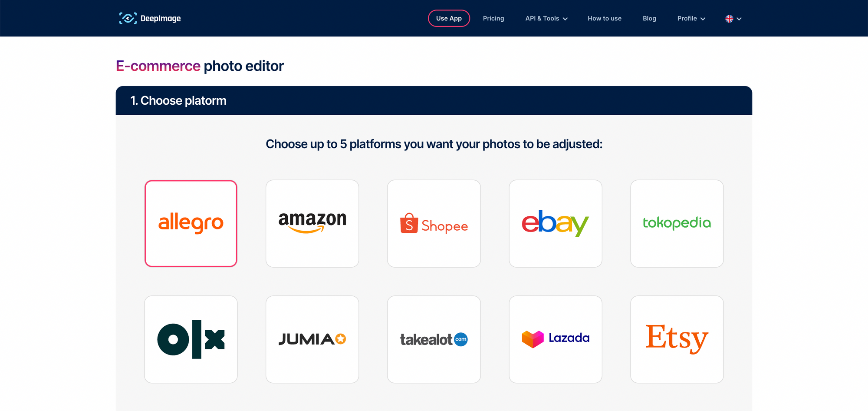The height and width of the screenshot is (411, 868).
Task: Go to the Pricing page
Action: [493, 18]
